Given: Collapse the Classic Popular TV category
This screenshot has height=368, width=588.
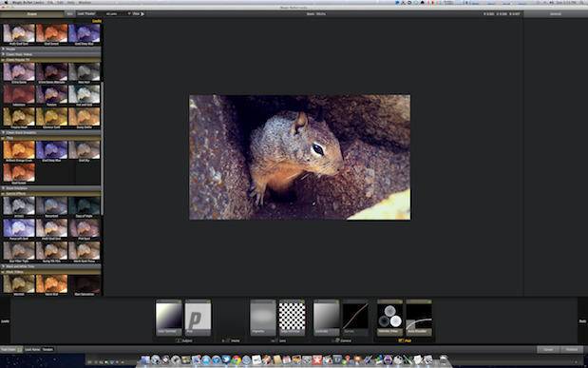Looking at the screenshot, I should [x=50, y=60].
